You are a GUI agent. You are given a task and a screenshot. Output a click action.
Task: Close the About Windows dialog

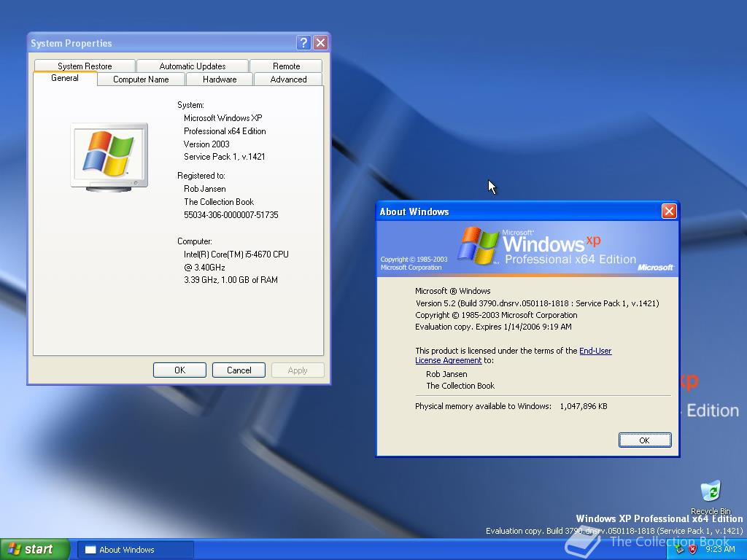pyautogui.click(x=669, y=211)
